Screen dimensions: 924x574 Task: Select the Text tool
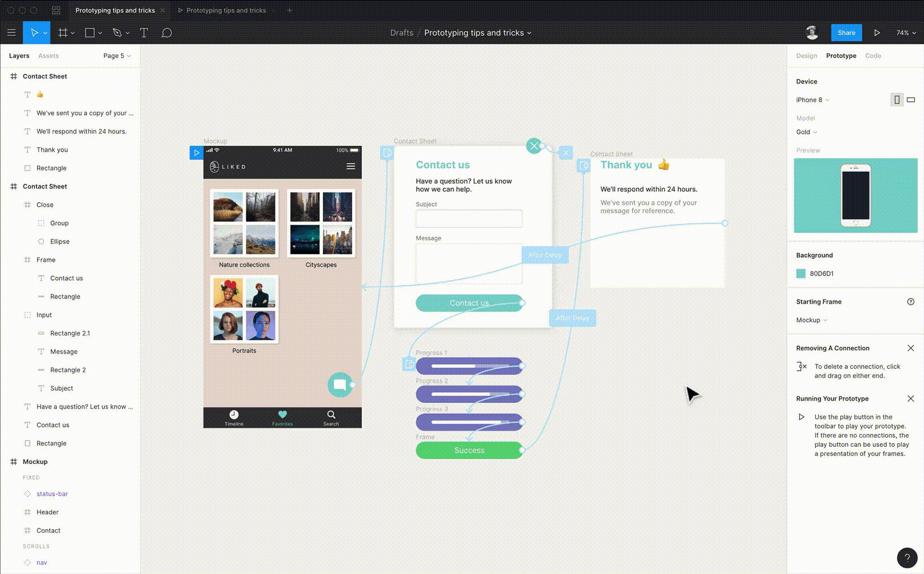click(x=144, y=33)
